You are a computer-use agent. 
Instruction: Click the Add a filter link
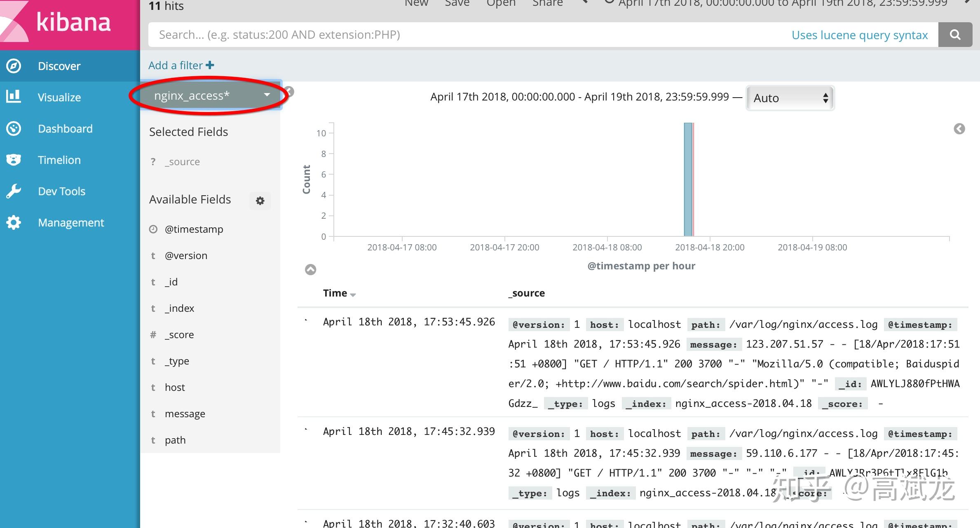[181, 65]
